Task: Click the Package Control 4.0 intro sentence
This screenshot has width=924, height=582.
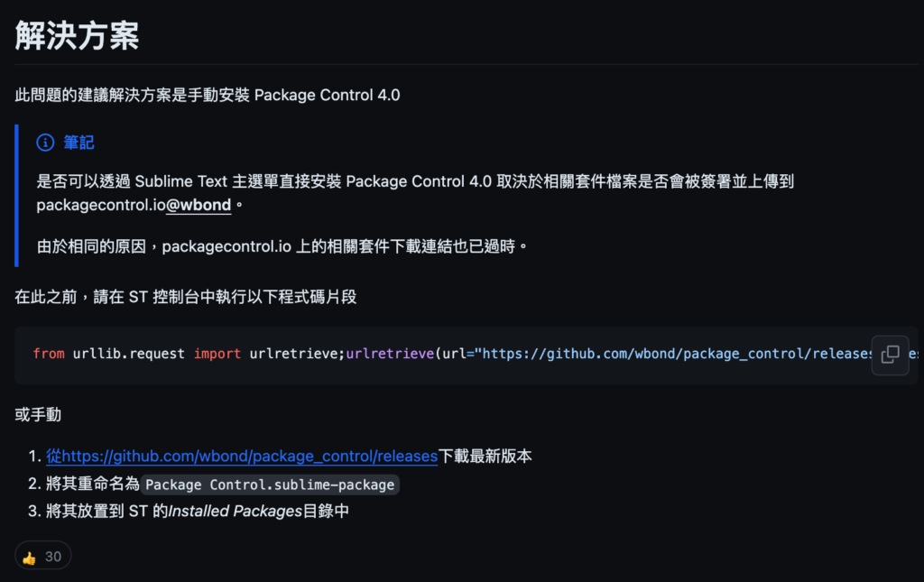Action: pos(208,95)
